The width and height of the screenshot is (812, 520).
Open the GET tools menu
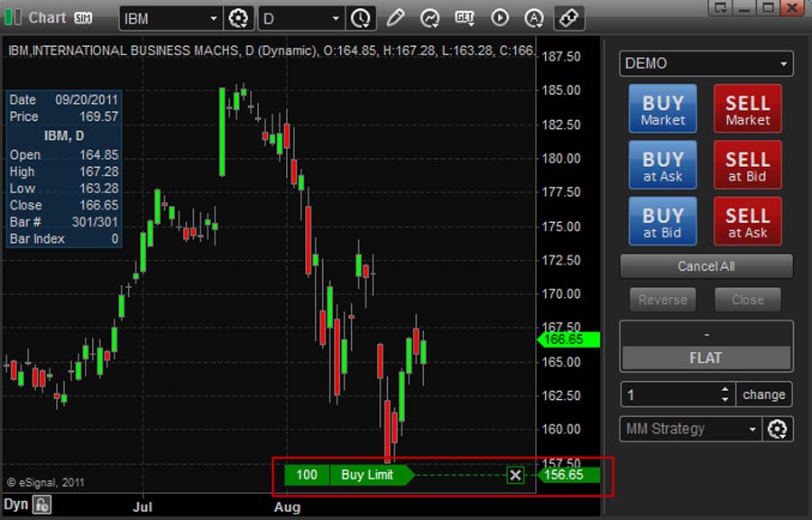tap(465, 18)
